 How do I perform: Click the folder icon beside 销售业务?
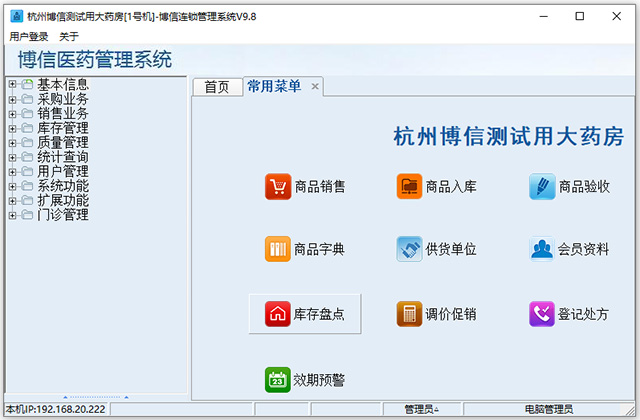pos(27,113)
